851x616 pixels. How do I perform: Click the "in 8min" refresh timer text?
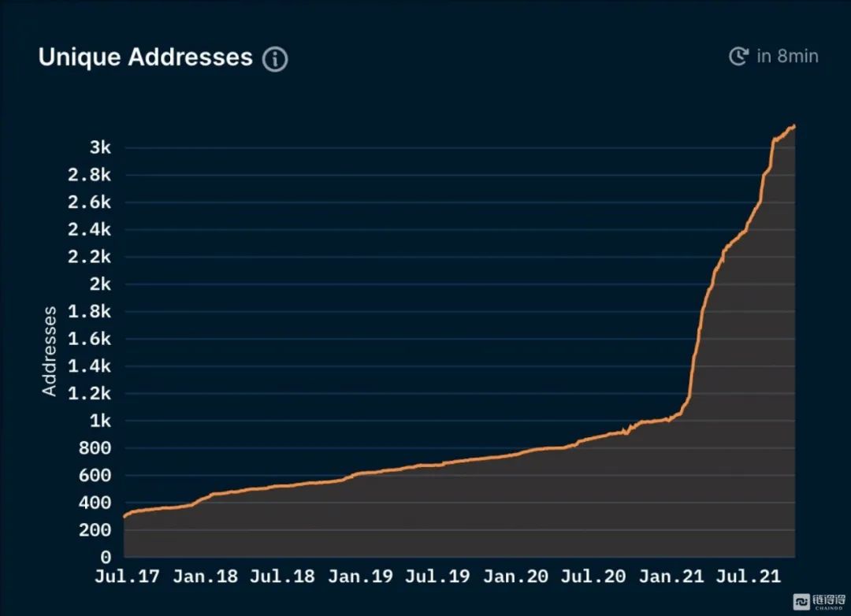point(787,56)
